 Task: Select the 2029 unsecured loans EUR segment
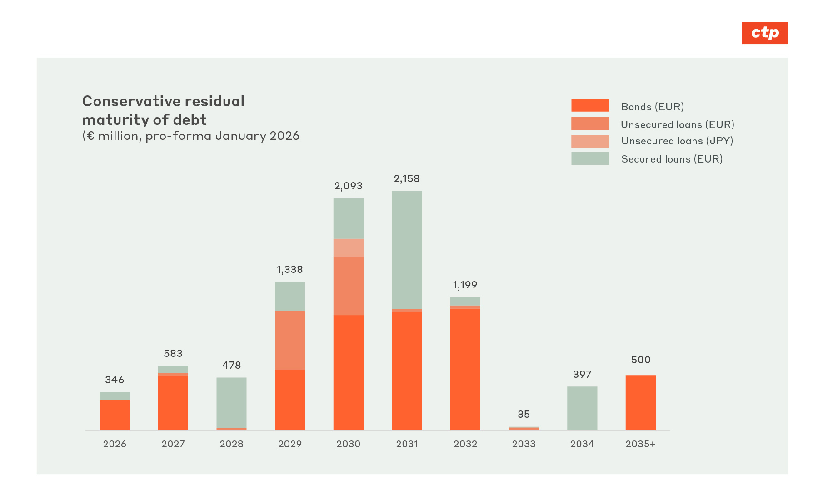290,340
